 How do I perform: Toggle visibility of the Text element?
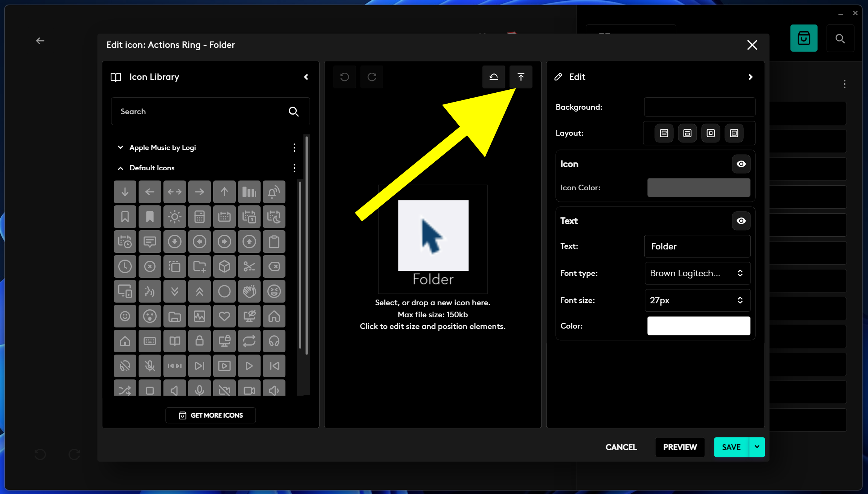pos(740,221)
